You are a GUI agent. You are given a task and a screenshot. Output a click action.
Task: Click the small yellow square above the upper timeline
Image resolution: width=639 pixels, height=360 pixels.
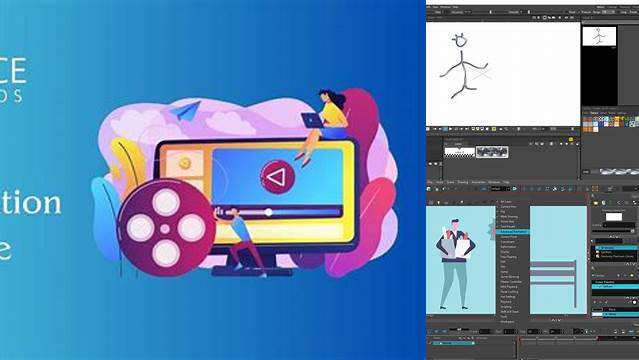tap(571, 139)
